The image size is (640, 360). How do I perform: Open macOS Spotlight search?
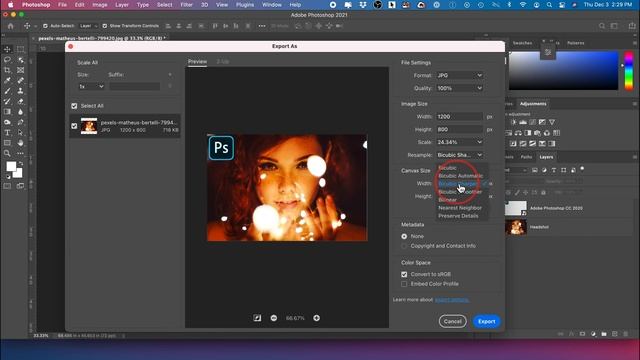(549, 5)
